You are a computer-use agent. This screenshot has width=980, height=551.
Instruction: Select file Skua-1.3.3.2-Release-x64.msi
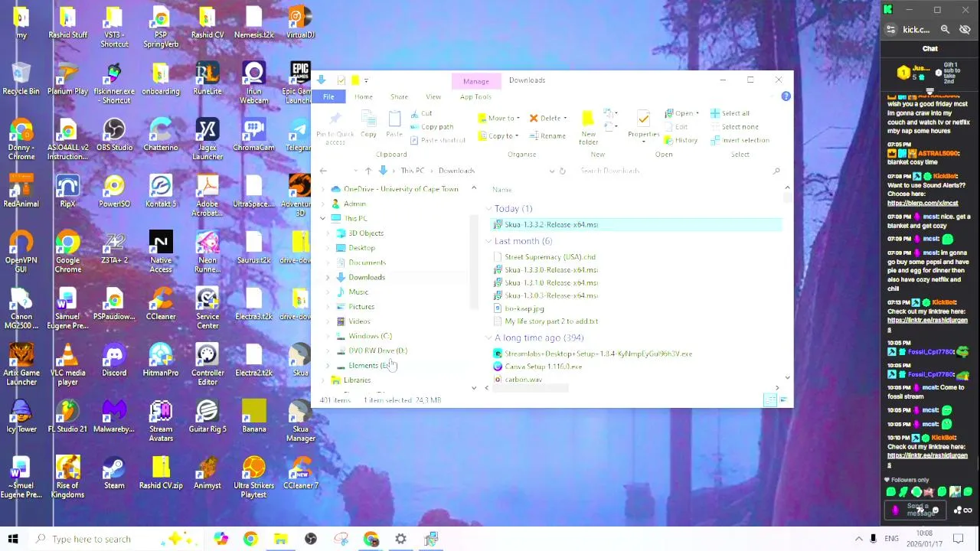click(x=551, y=225)
